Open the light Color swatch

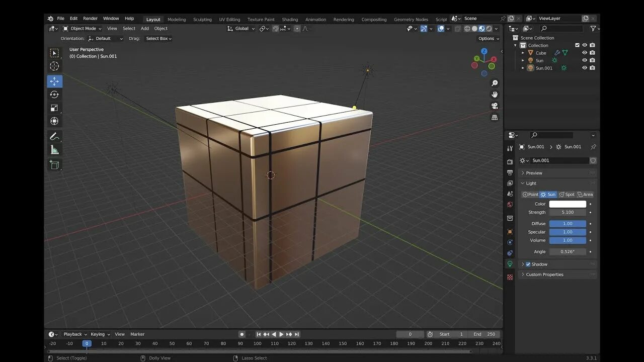(569, 204)
